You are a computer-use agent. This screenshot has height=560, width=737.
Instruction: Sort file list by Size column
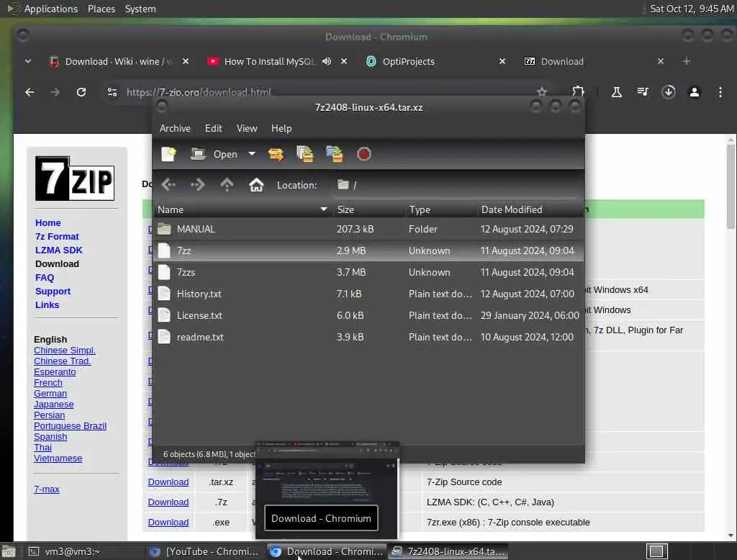tap(369, 209)
